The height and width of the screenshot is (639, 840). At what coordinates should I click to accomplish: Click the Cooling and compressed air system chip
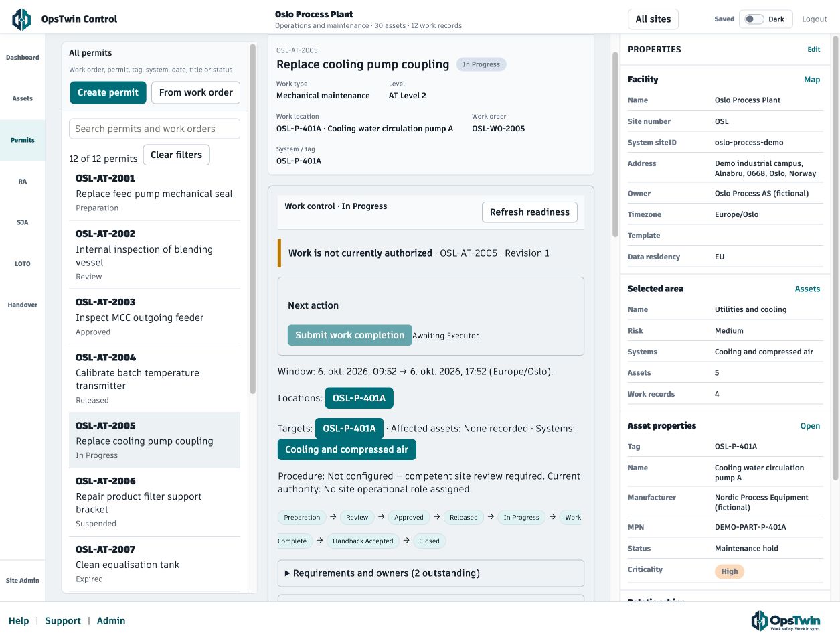[x=347, y=449]
